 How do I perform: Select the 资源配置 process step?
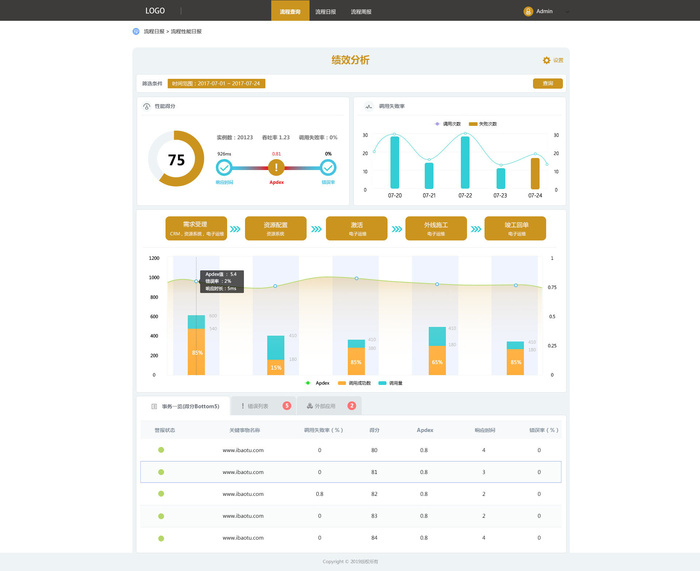pyautogui.click(x=275, y=229)
